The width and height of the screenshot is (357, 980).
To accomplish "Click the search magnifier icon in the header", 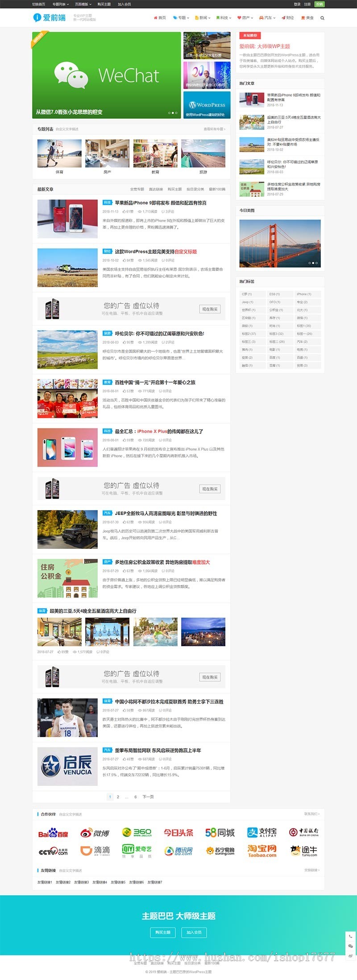I will tap(322, 18).
